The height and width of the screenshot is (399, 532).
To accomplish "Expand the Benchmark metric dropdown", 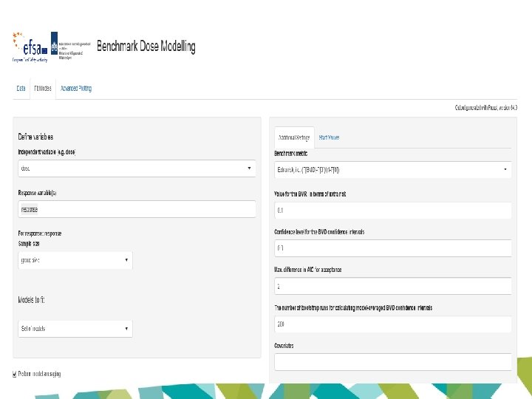I will (x=392, y=170).
